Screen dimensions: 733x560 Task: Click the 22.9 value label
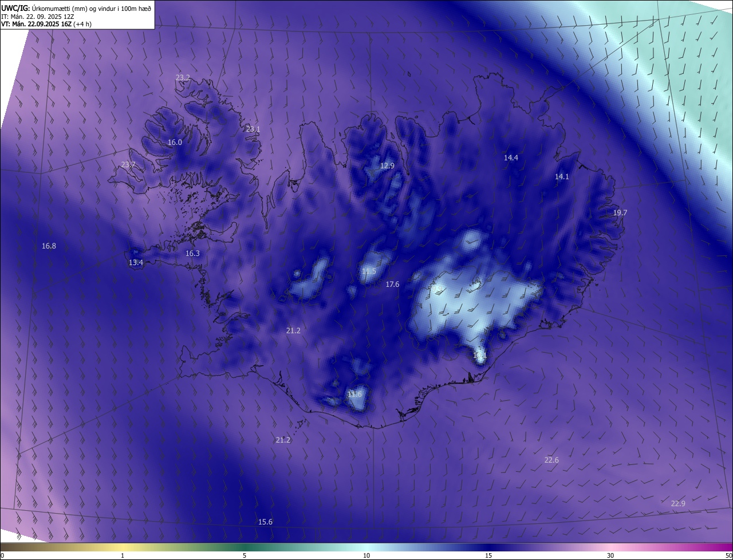coord(678,504)
